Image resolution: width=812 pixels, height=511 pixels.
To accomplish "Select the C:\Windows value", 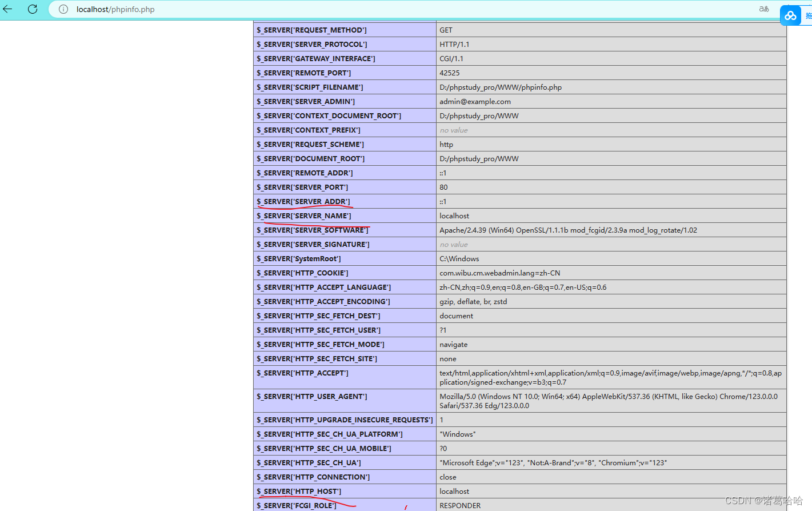I will click(x=459, y=258).
